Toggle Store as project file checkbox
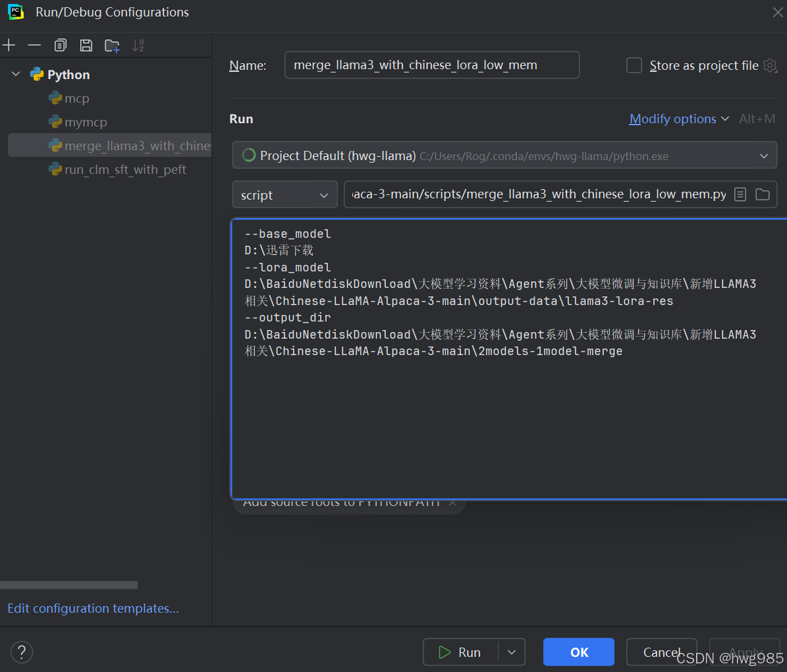Image resolution: width=787 pixels, height=672 pixels. 634,65
